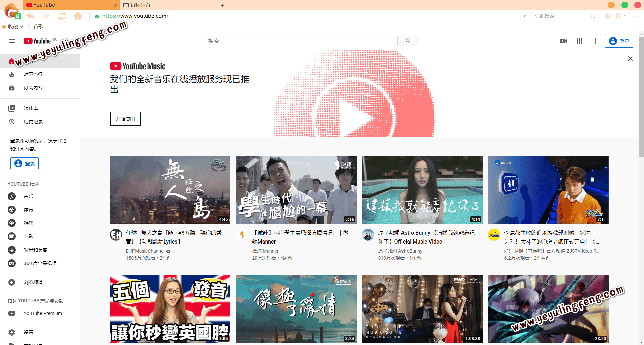The image size is (644, 345).
Task: Open EHPMusicChannel channel link
Action: point(145,251)
